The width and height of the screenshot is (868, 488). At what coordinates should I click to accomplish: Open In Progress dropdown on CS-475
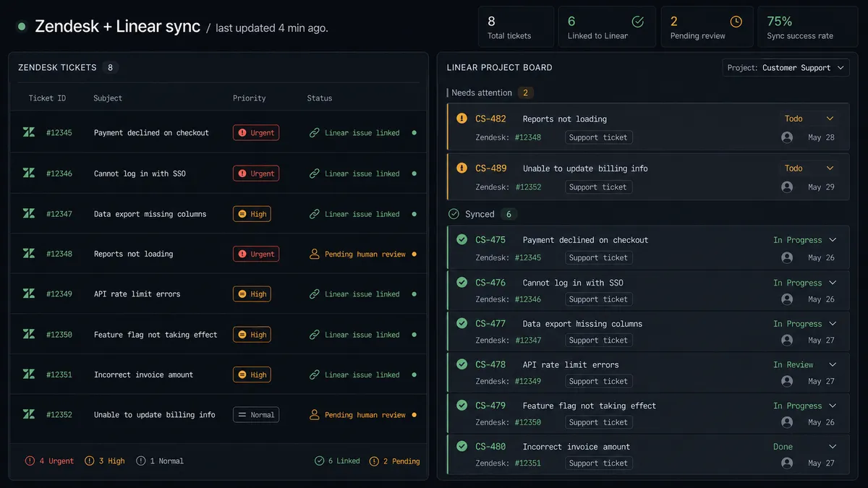pyautogui.click(x=805, y=240)
